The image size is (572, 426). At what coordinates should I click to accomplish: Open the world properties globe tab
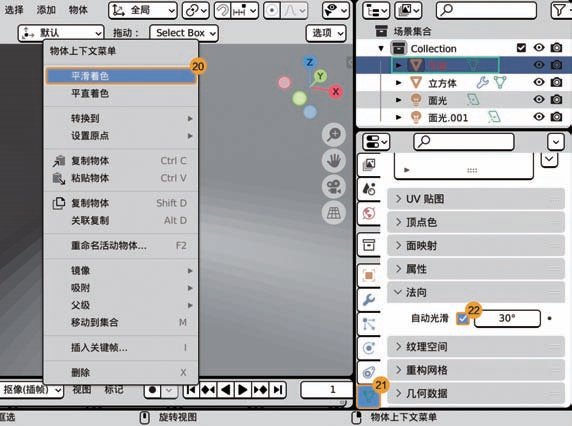[369, 213]
